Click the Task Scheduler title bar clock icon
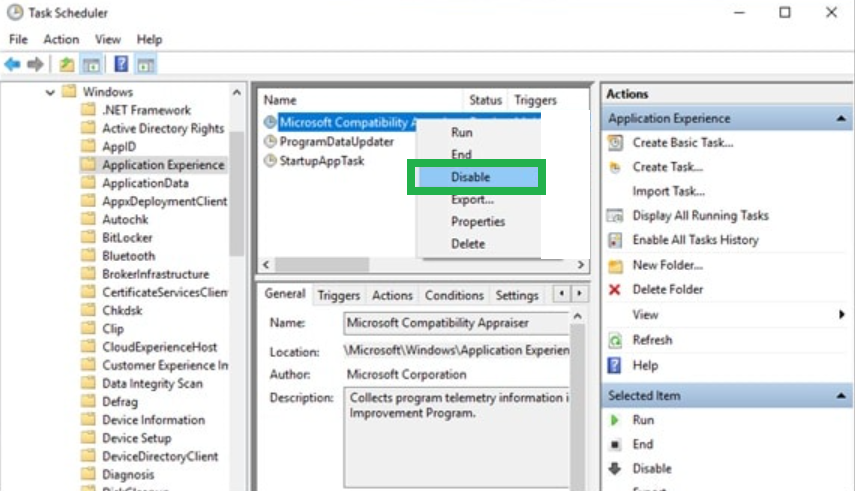Viewport: 855px width, 491px height. [x=15, y=12]
